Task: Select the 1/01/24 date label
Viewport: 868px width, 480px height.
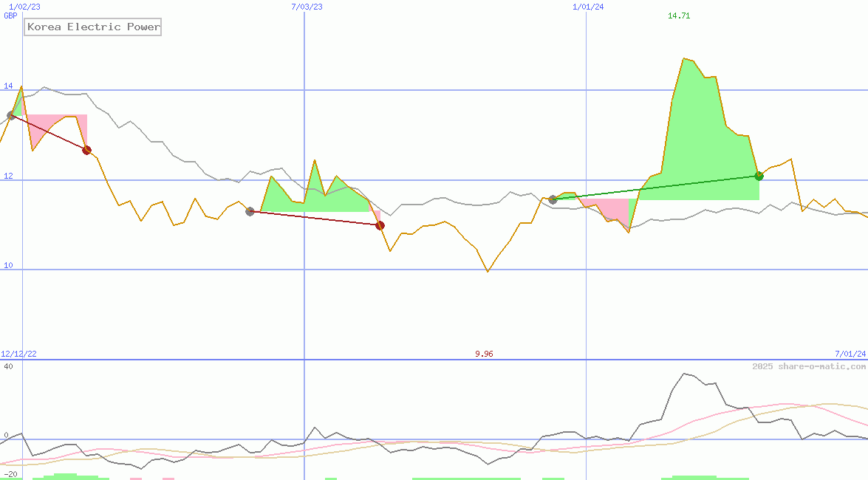Action: click(x=588, y=7)
